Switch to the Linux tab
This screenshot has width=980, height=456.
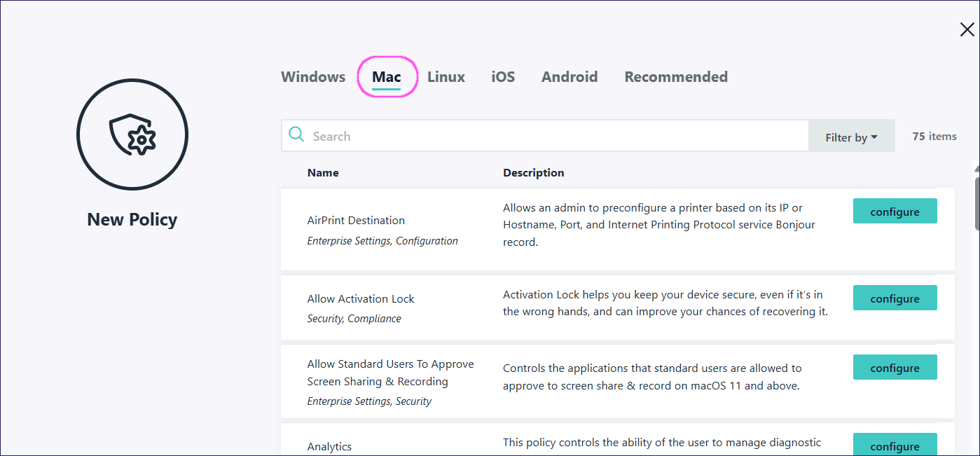446,77
